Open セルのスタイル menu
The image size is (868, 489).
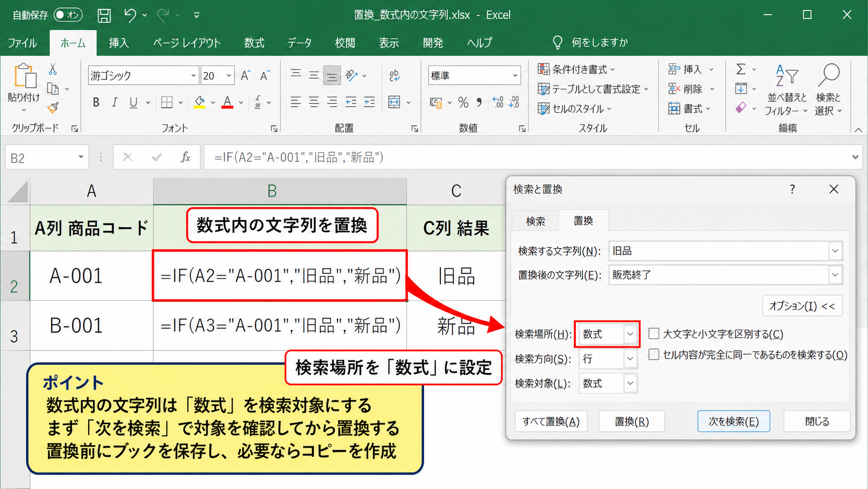tap(575, 109)
